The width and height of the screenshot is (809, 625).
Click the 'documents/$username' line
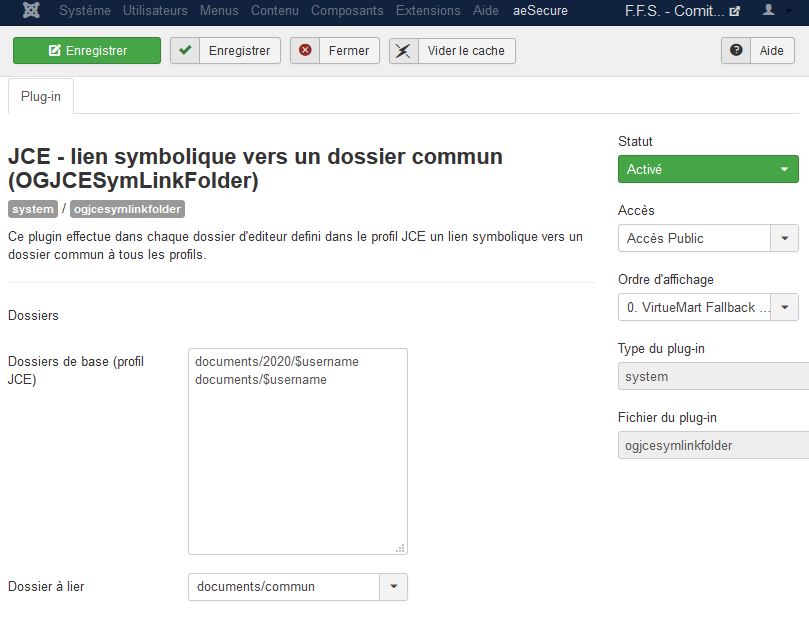pos(261,379)
